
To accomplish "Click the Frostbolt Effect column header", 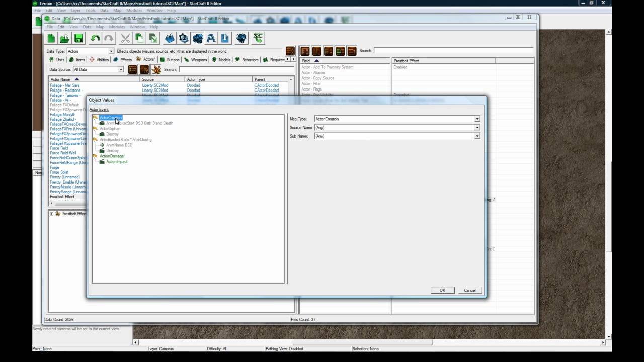I will [444, 61].
